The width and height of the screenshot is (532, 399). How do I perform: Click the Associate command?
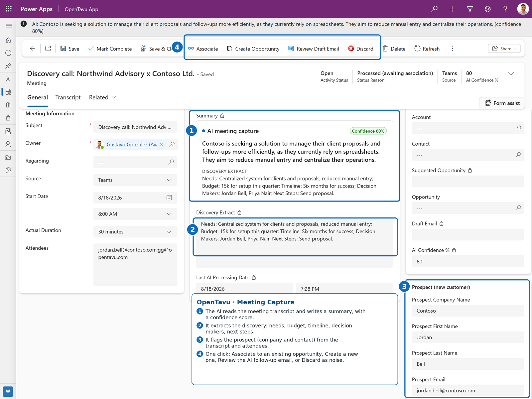tap(203, 49)
